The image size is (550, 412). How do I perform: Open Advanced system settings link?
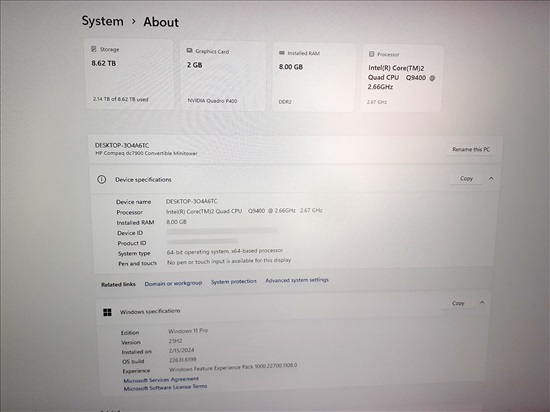coord(297,280)
